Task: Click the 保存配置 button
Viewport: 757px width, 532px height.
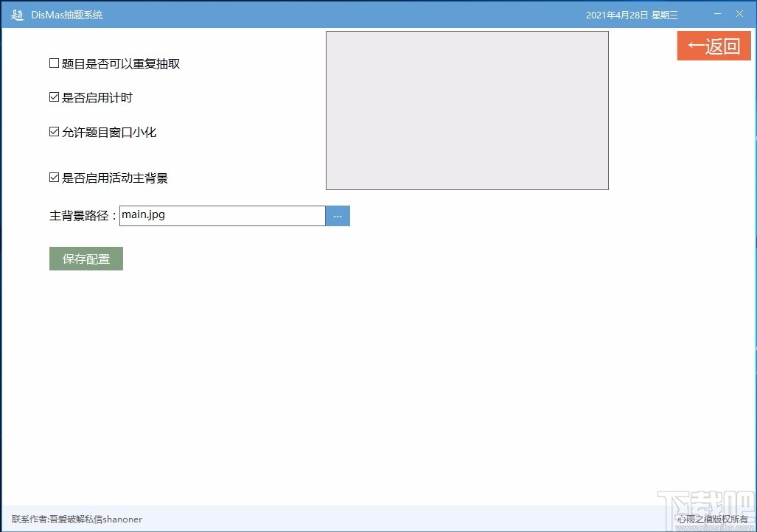Action: pyautogui.click(x=86, y=259)
